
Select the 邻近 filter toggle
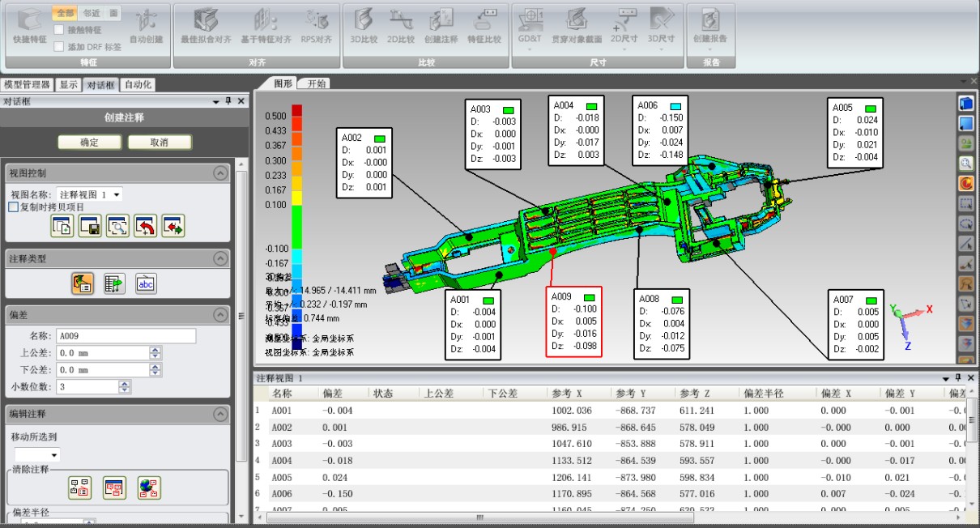[91, 13]
